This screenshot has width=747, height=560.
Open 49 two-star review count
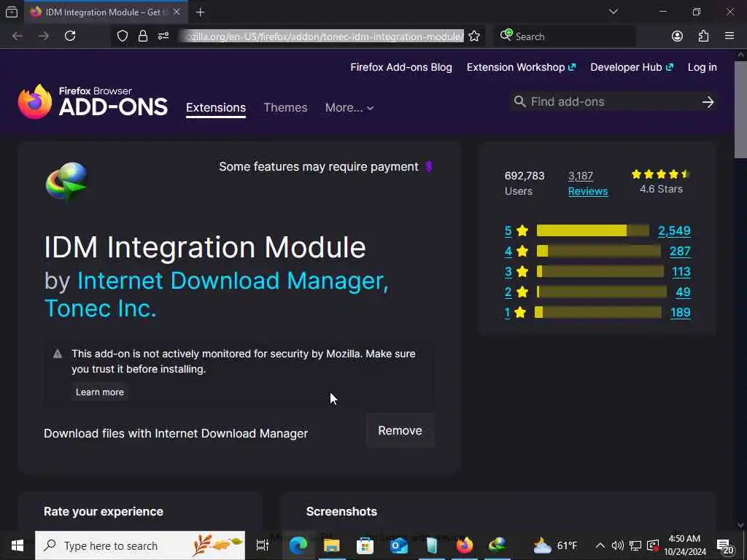coord(683,292)
